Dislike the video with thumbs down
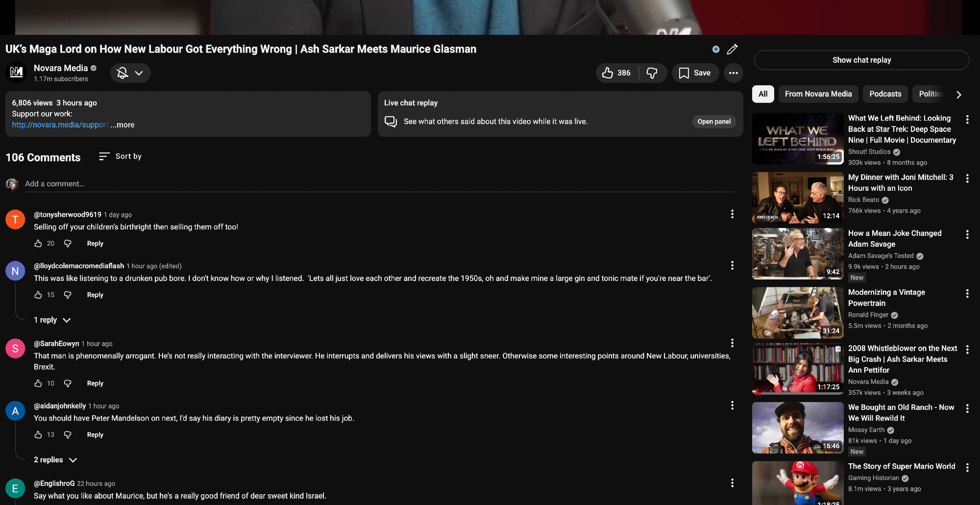 (x=652, y=73)
